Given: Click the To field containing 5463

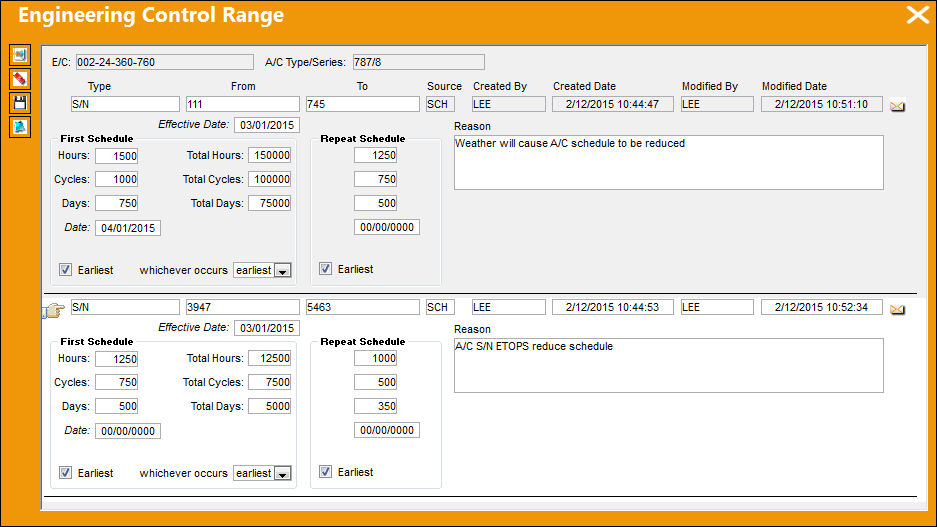Looking at the screenshot, I should (363, 307).
